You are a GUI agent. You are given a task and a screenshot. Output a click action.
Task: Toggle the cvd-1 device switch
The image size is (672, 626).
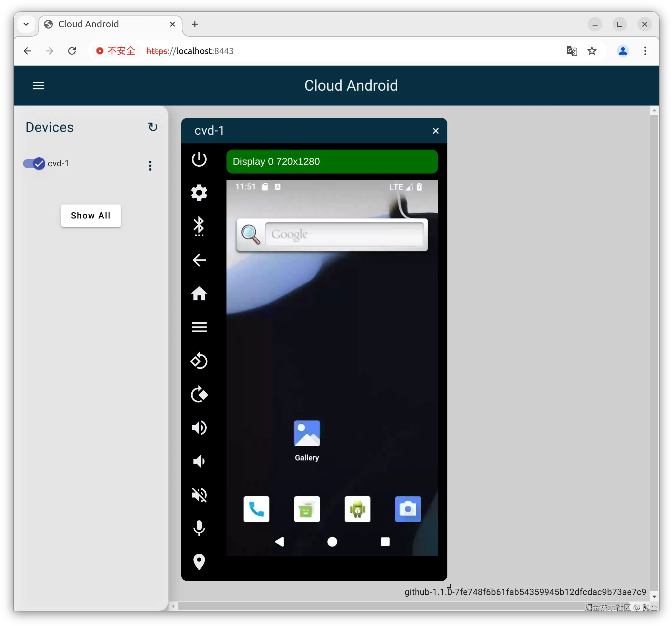click(34, 164)
